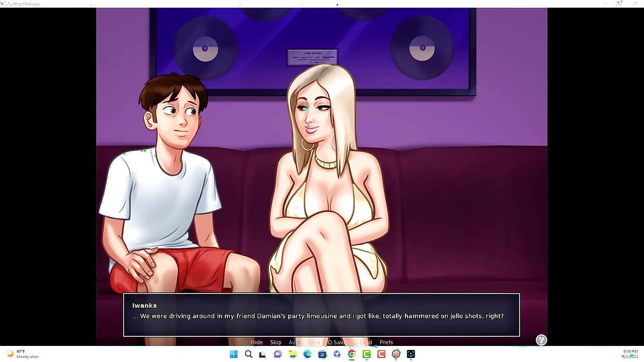Open the dark video editor taskbar icon
644x362 pixels.
click(411, 354)
